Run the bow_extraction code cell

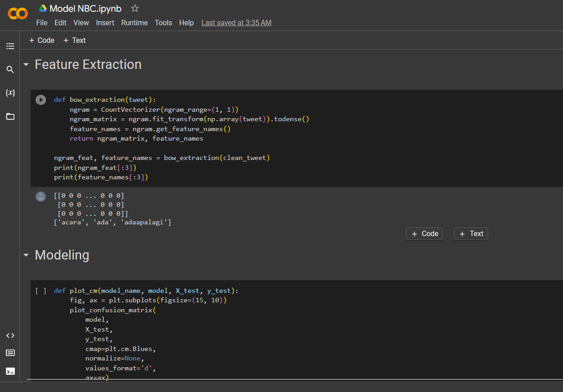(41, 100)
